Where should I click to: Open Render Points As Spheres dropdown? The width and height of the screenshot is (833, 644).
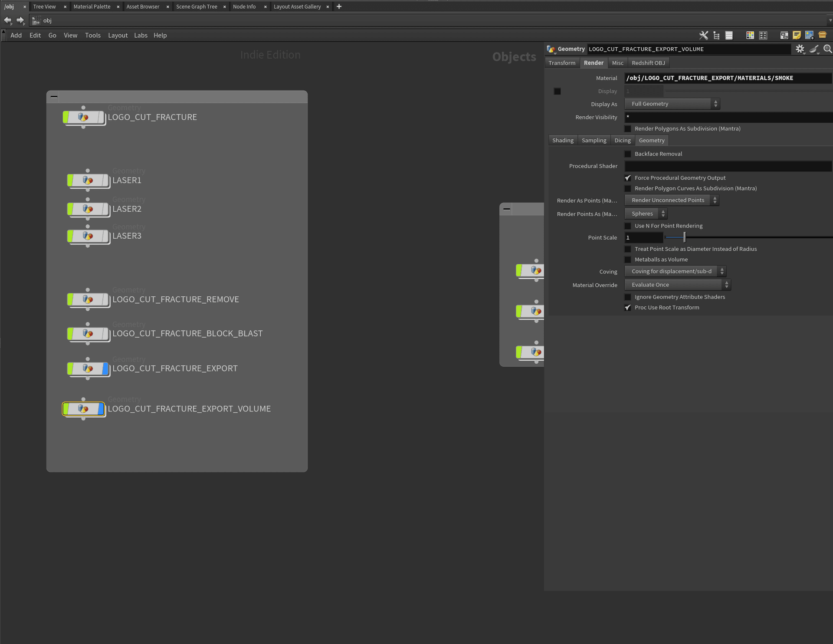pyautogui.click(x=646, y=214)
